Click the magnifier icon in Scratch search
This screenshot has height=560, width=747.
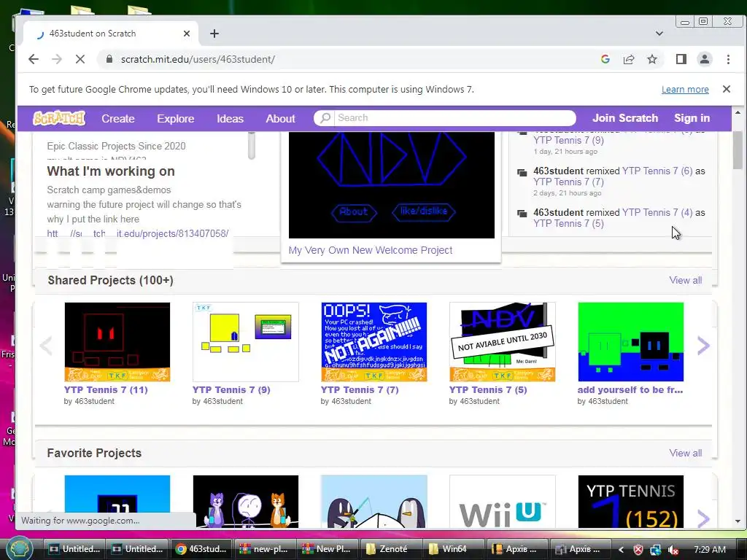click(x=325, y=117)
